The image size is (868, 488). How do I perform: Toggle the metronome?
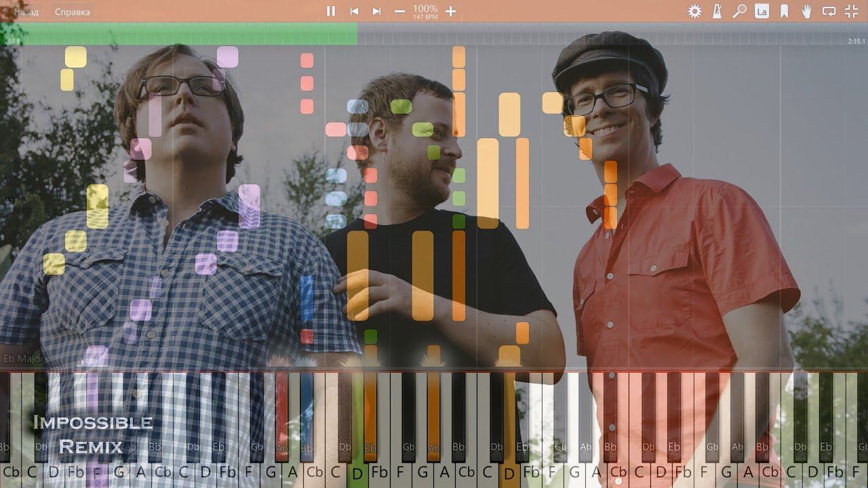click(x=717, y=11)
